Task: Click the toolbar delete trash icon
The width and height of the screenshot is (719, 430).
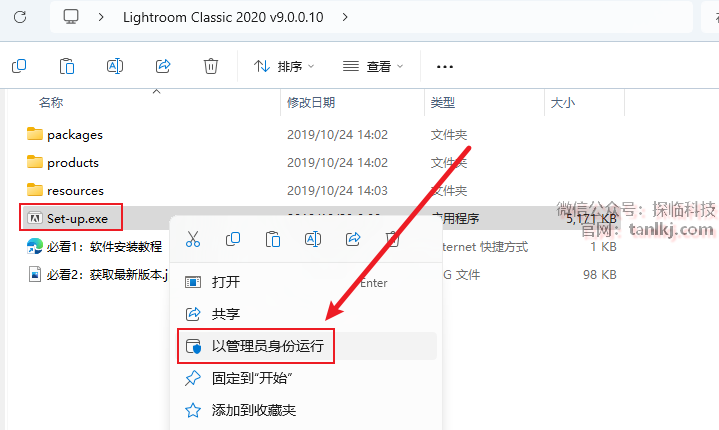Action: [210, 66]
